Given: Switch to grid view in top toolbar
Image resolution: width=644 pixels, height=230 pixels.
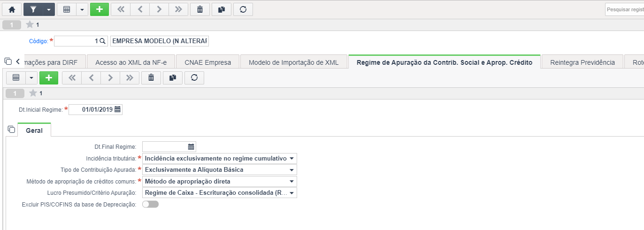Looking at the screenshot, I should 67,9.
